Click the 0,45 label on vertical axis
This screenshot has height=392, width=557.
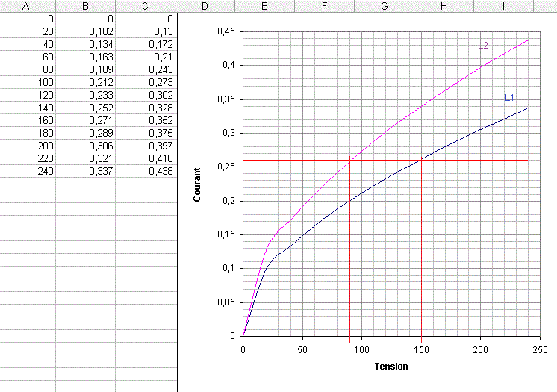pyautogui.click(x=226, y=31)
